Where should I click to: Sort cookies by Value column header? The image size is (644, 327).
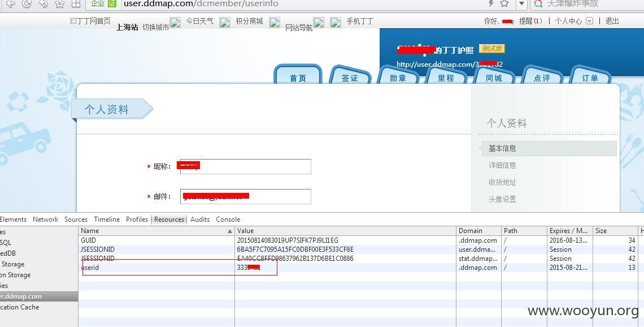[345, 231]
